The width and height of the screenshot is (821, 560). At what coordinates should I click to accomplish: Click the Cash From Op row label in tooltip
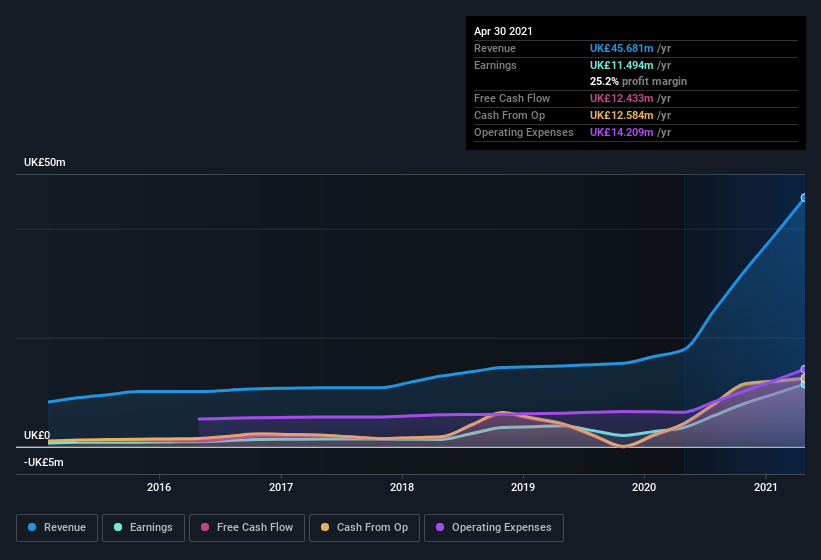(509, 115)
